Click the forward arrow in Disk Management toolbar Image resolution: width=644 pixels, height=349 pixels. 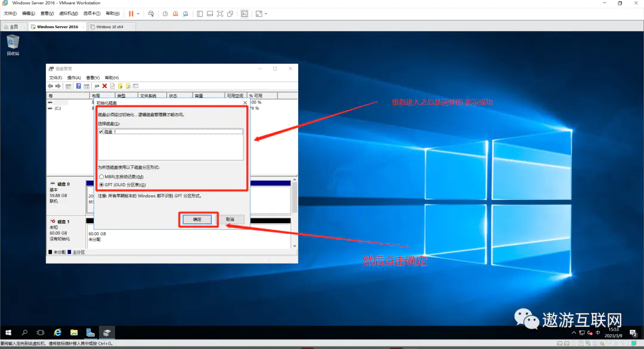58,86
